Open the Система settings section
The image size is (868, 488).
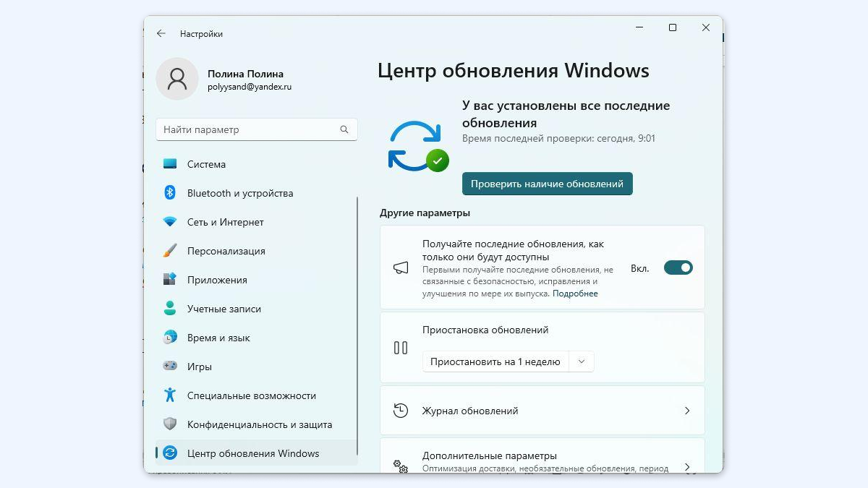coord(256,164)
